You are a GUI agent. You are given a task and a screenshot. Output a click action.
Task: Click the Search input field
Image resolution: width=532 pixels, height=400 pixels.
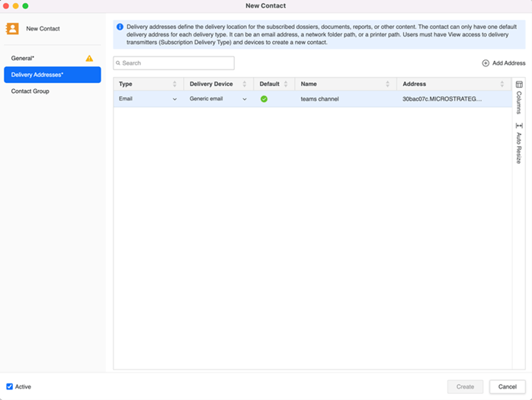[x=175, y=63]
